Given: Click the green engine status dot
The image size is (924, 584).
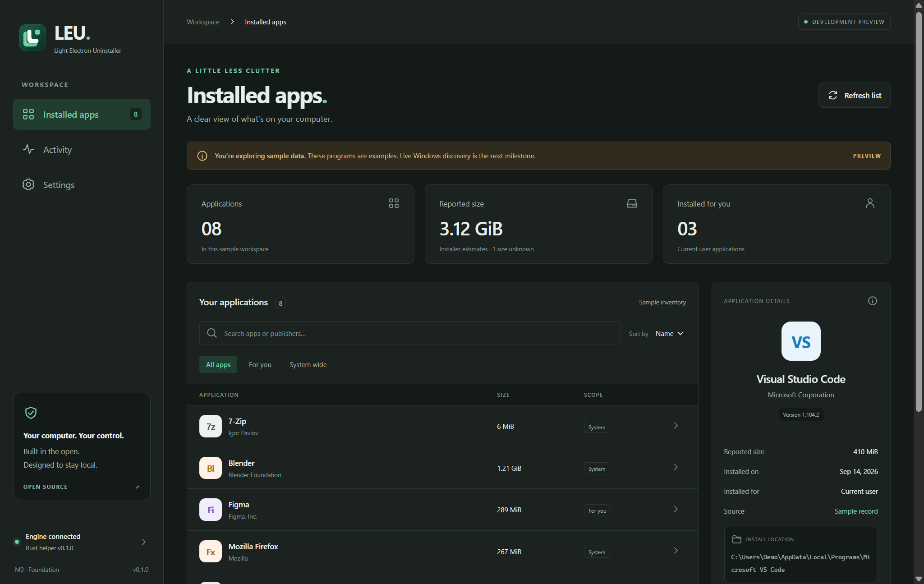Looking at the screenshot, I should (x=17, y=542).
